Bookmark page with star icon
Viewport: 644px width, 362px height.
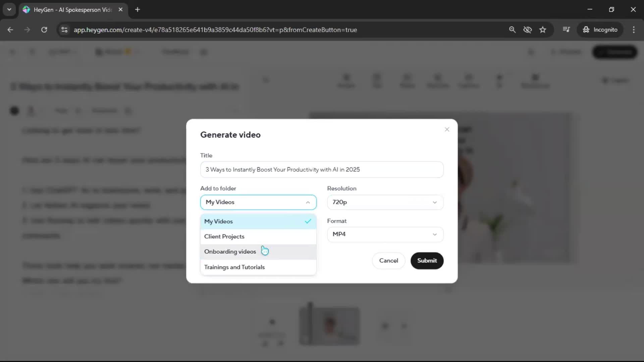[542, 29]
